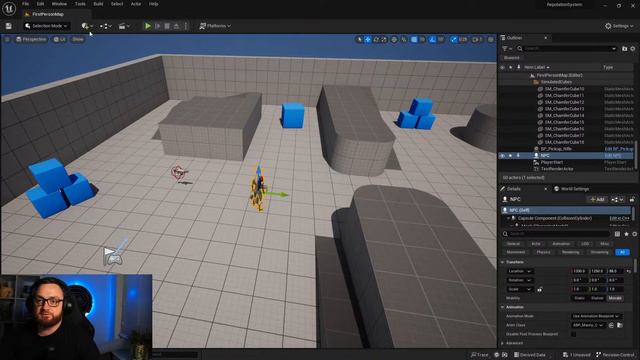The height and width of the screenshot is (360, 640).
Task: Switch to World Settings tab
Action: tap(571, 189)
